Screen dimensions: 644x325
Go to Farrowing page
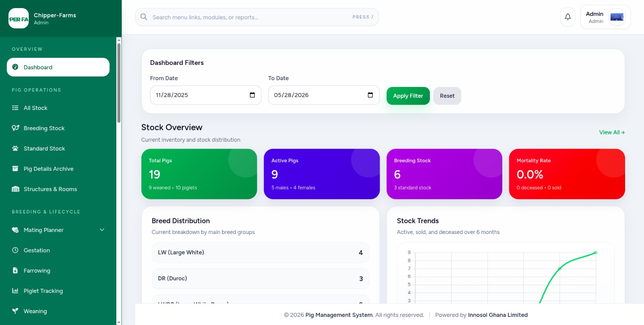[x=58, y=271]
